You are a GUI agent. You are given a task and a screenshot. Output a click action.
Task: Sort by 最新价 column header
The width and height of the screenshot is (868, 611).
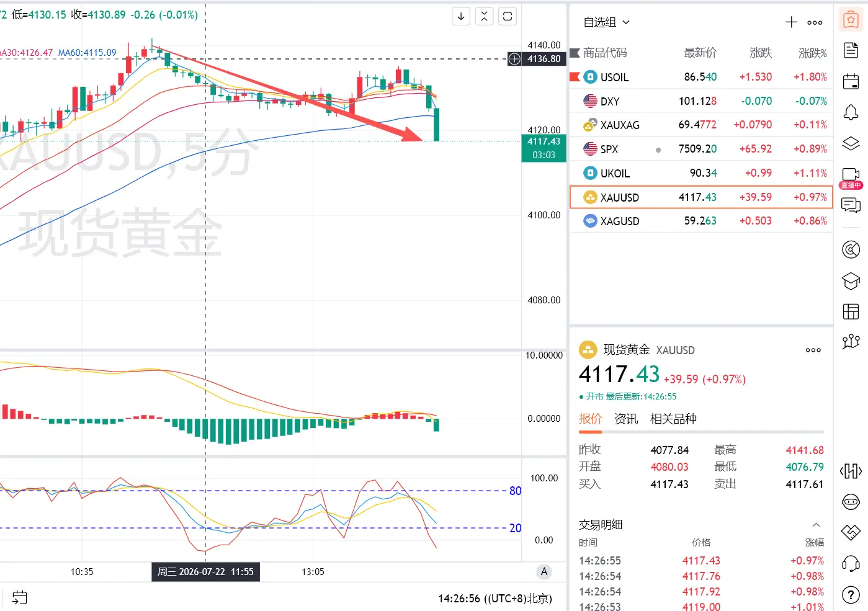[x=700, y=53]
